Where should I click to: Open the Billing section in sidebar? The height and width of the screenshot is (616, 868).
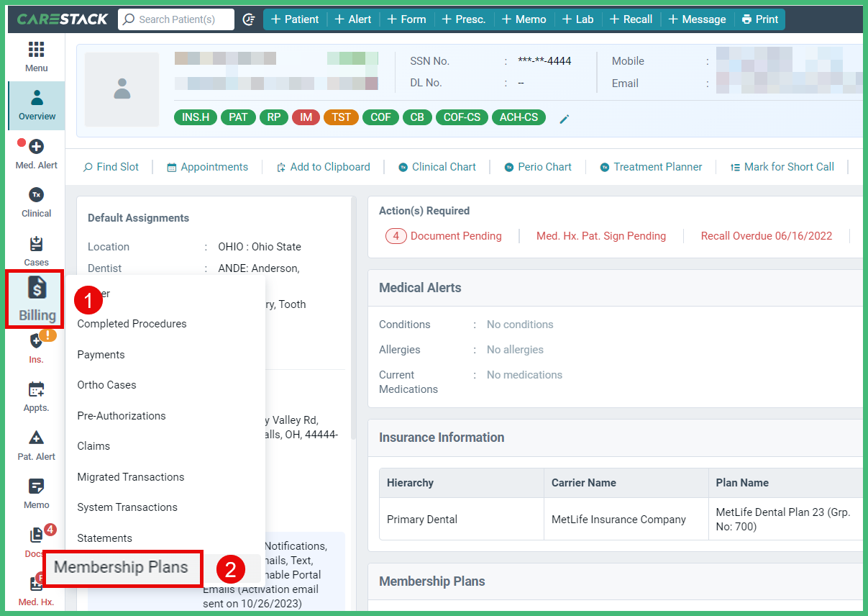tap(35, 299)
